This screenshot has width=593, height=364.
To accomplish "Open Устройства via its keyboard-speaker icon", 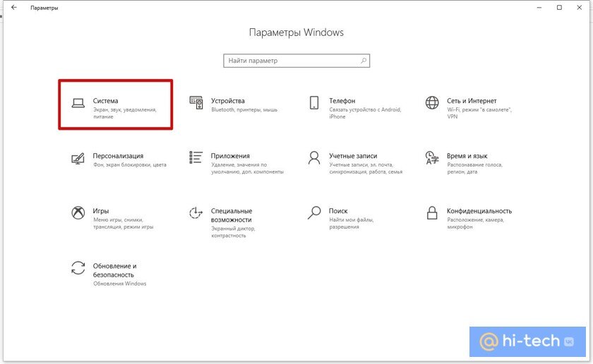I will (196, 102).
